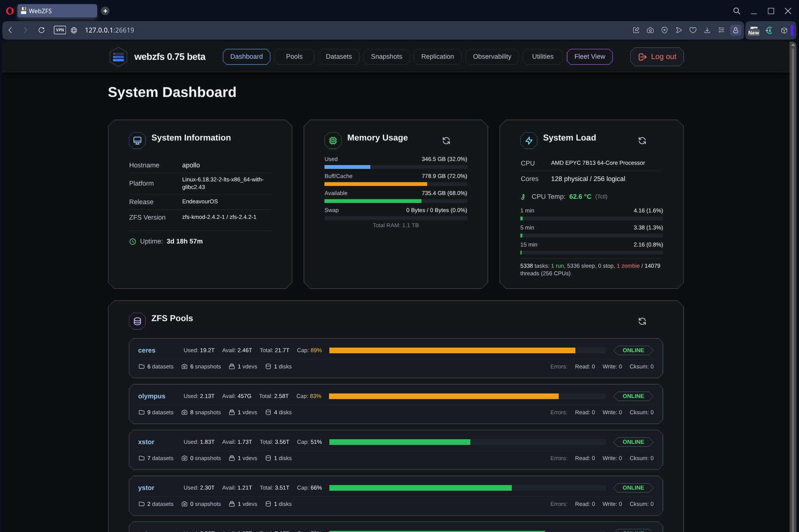
Task: Open browser downloads icon
Action: tap(707, 30)
